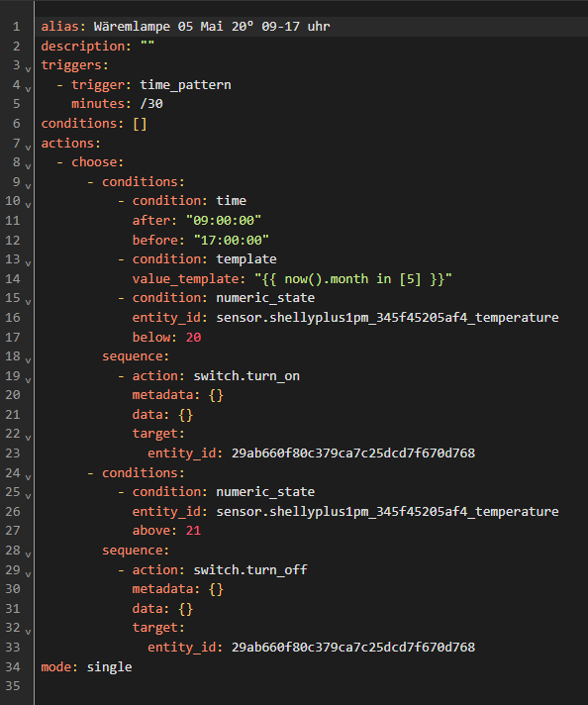The width and height of the screenshot is (588, 705).
Task: Click the value_template month expression
Action: coord(353,279)
